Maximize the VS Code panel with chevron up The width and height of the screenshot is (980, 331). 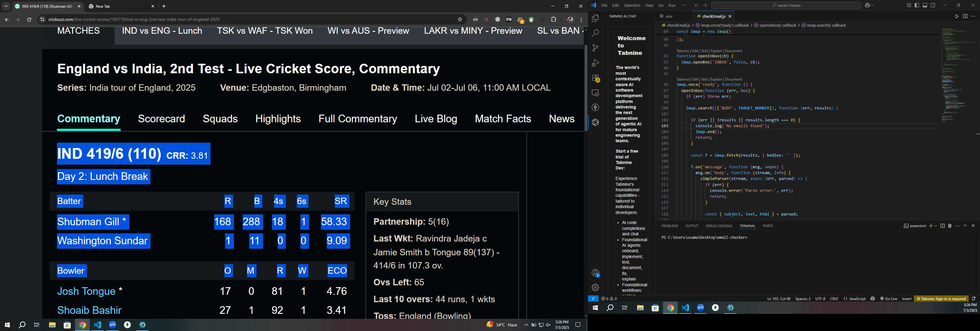pyautogui.click(x=965, y=226)
